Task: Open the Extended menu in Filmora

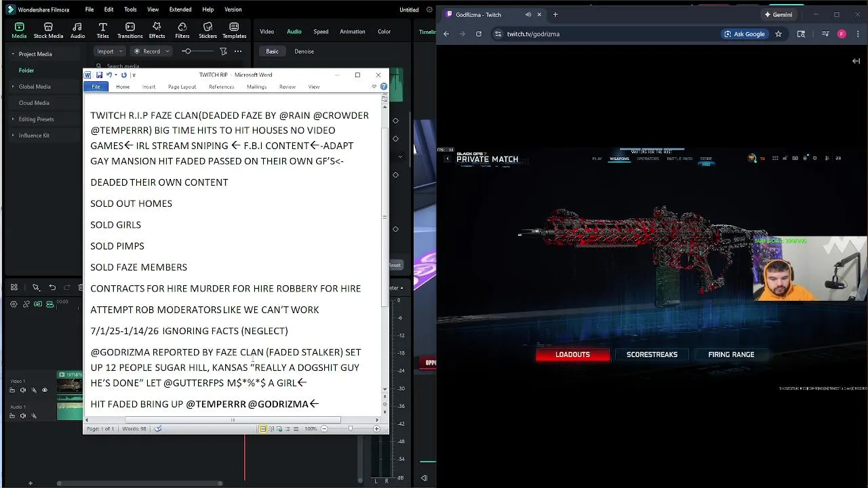Action: coord(180,9)
